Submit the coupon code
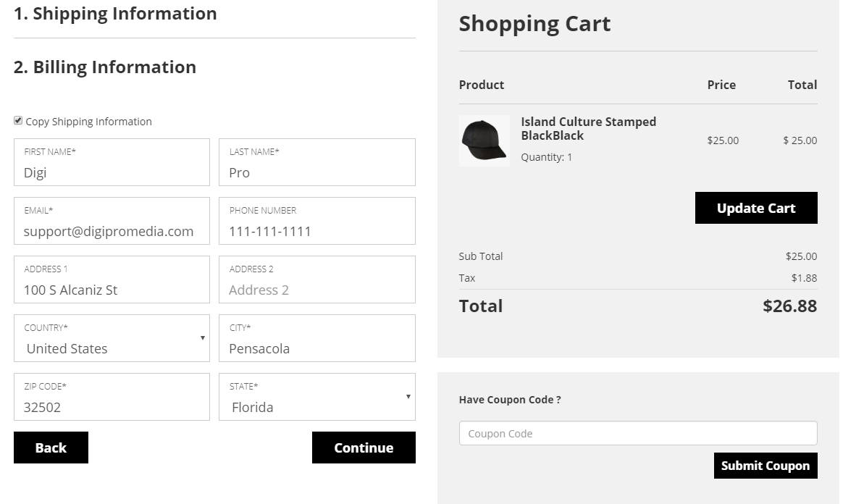843x504 pixels. [x=765, y=466]
